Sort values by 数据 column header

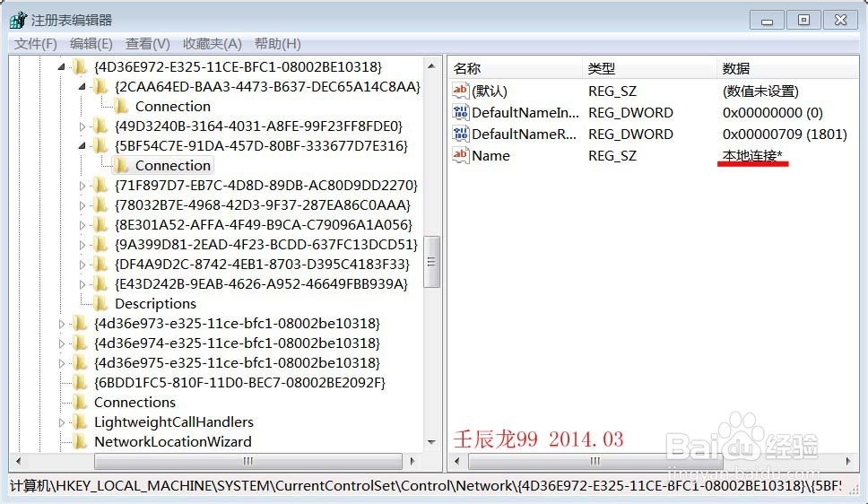788,69
